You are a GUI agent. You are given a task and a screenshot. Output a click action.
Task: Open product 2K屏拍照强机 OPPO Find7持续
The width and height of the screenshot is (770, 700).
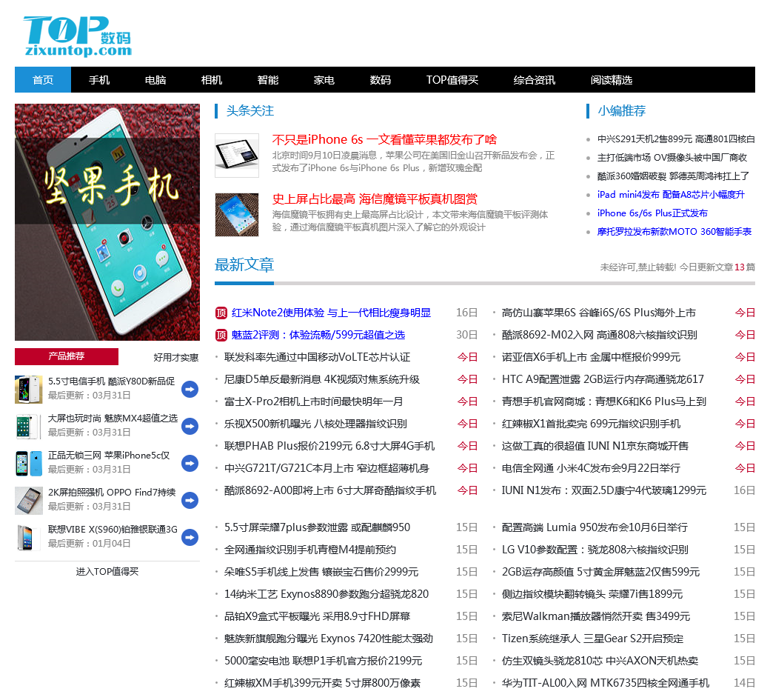112,492
